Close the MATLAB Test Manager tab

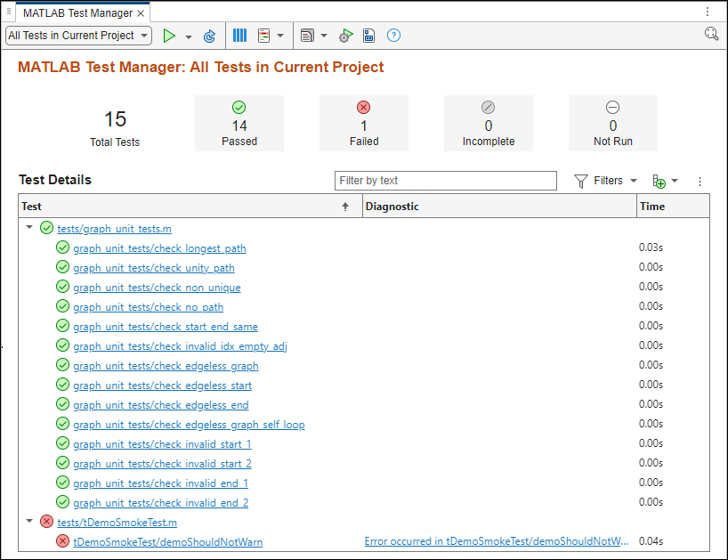(x=141, y=13)
